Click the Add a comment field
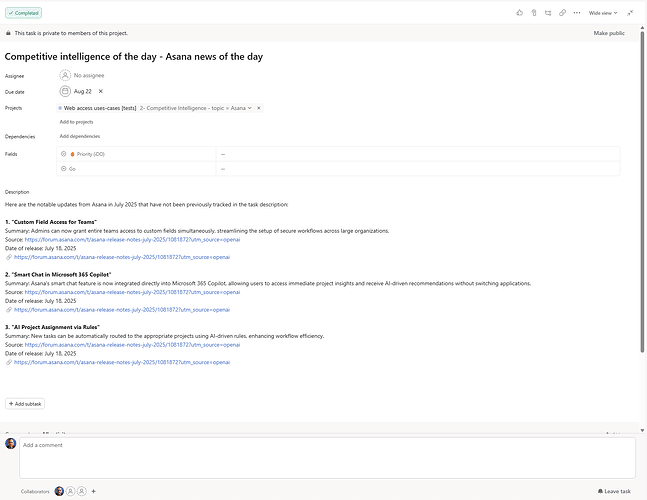 pyautogui.click(x=327, y=457)
